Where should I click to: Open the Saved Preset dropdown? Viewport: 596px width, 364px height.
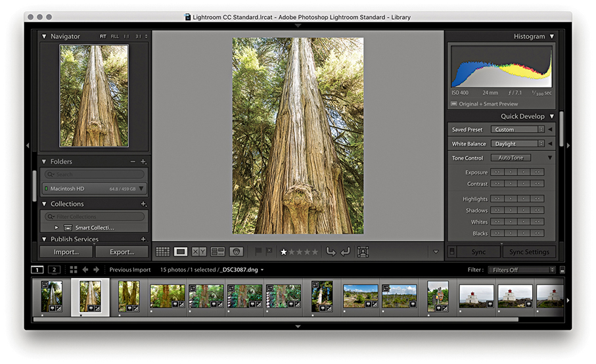pyautogui.click(x=518, y=129)
